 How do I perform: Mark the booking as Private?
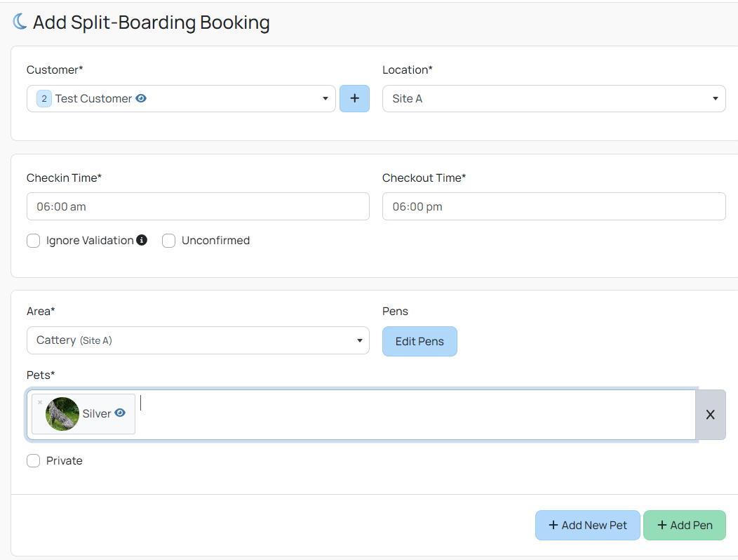pyautogui.click(x=33, y=460)
